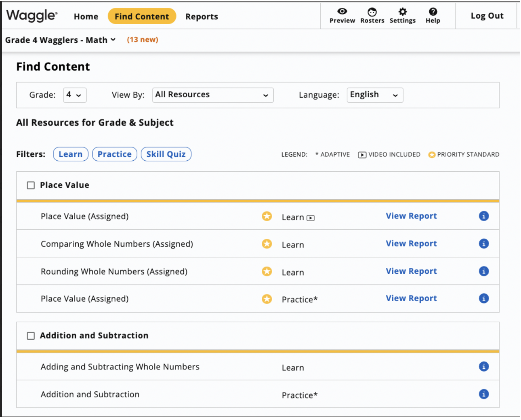Change the Language dropdown from English
The width and height of the screenshot is (521, 420).
point(375,95)
